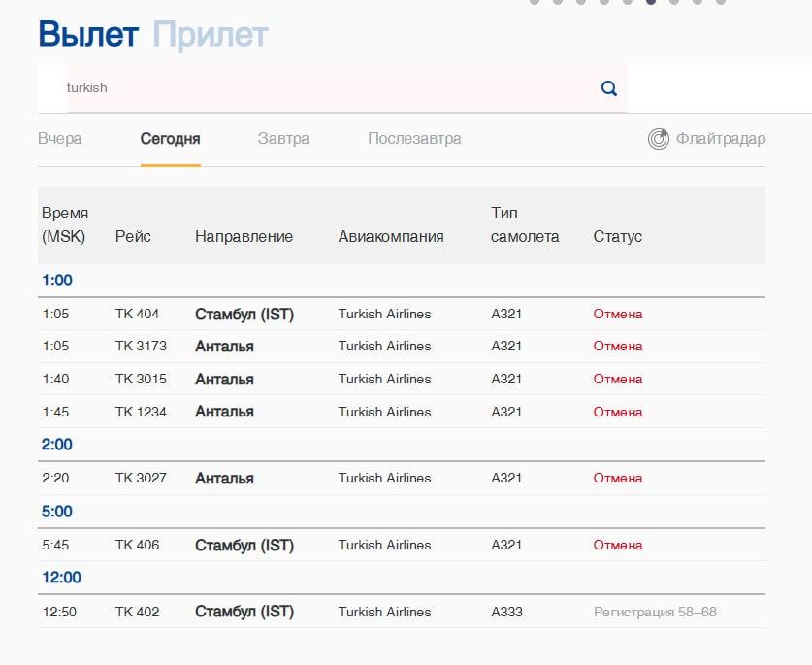The width and height of the screenshot is (812, 665).
Task: Open the Послезавтра schedule tab
Action: [x=414, y=139]
